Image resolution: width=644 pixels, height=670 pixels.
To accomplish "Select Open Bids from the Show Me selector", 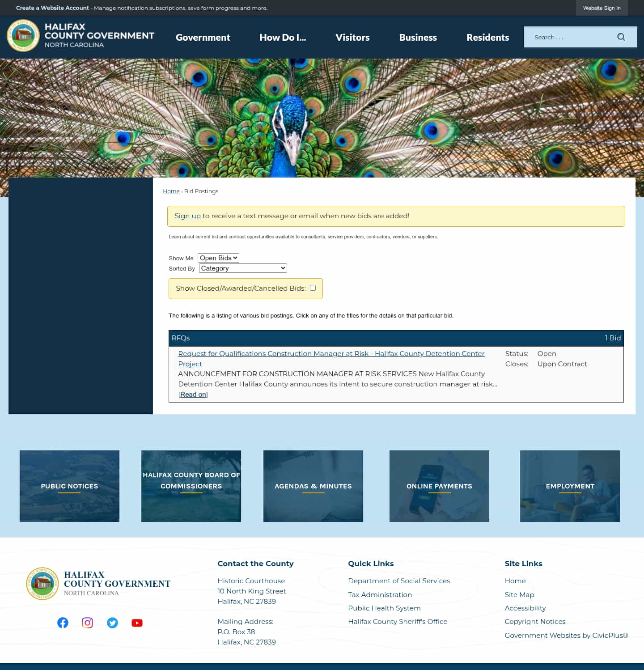I will coord(218,258).
